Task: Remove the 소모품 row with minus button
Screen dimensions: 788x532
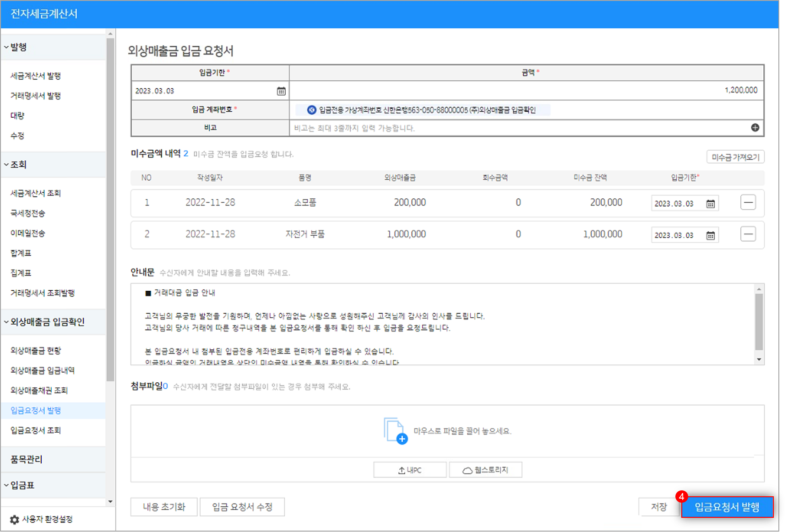Action: click(x=748, y=202)
